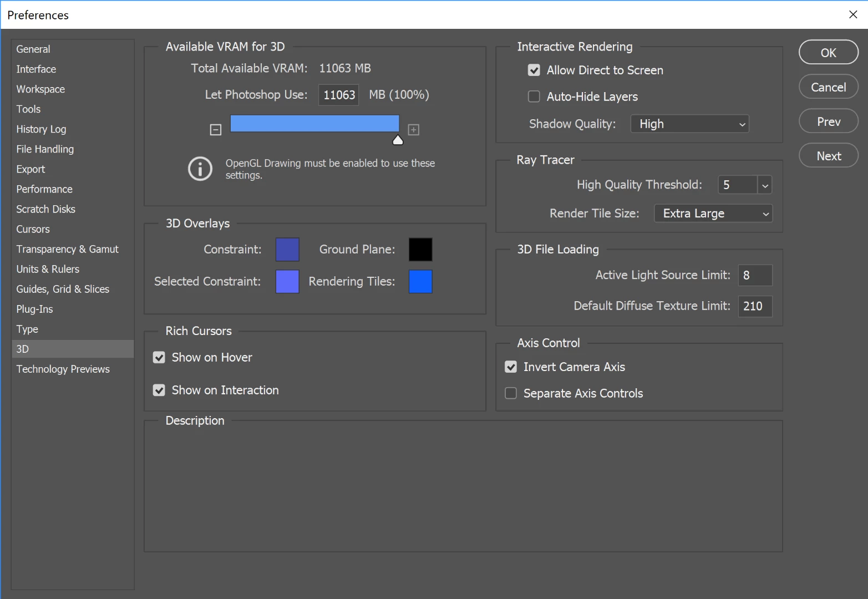Image resolution: width=868 pixels, height=599 pixels.
Task: Open the Render Tile Size dropdown
Action: click(713, 214)
